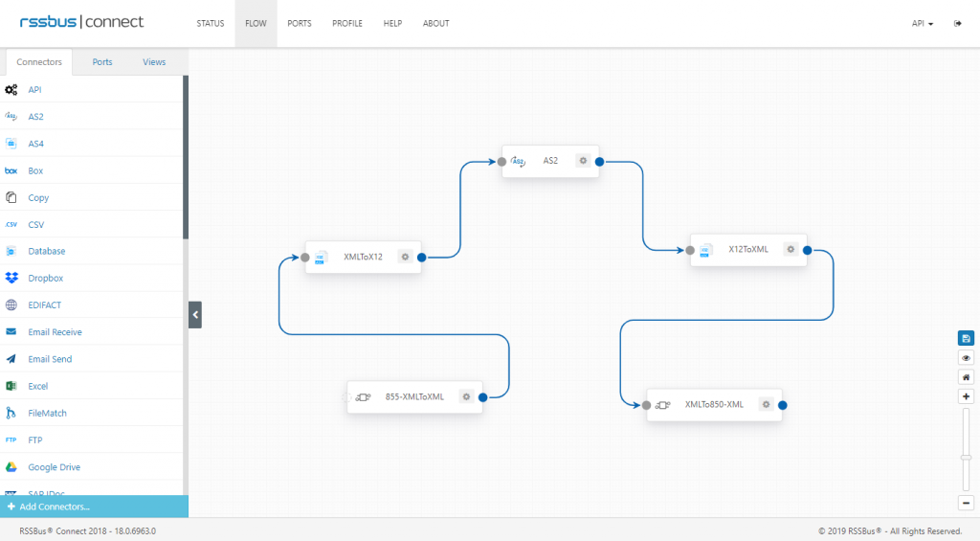
Task: Open the STATUS menu item
Action: [210, 24]
